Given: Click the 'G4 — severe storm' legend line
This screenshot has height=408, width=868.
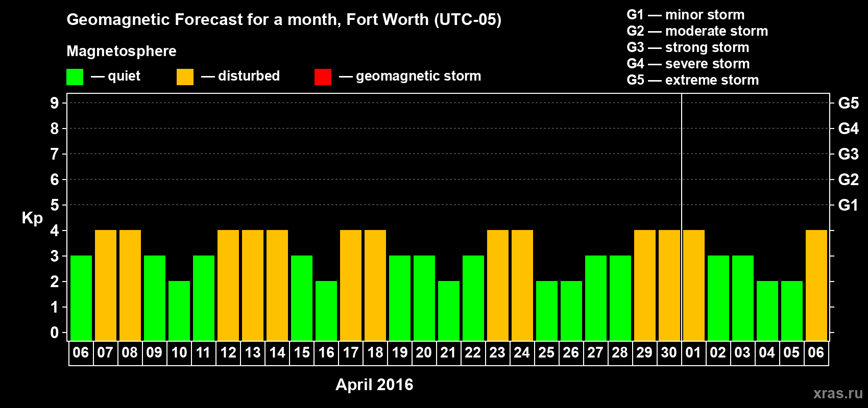Looking at the screenshot, I should 688,64.
